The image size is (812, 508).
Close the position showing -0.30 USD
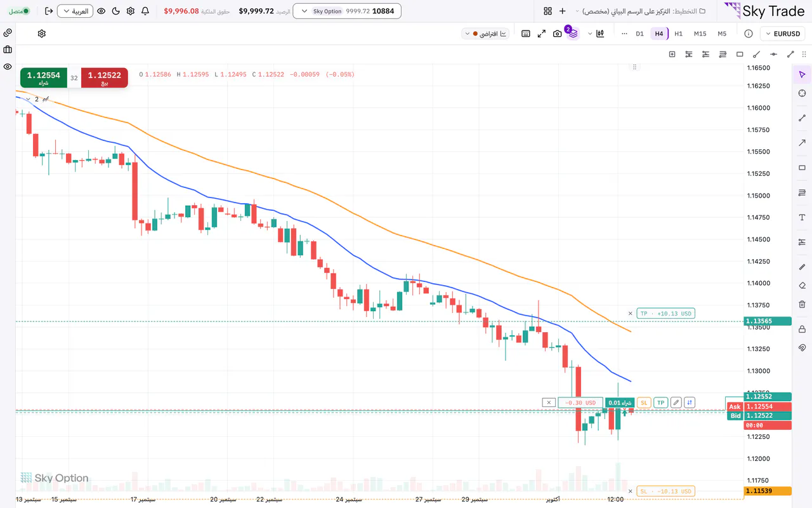[549, 403]
